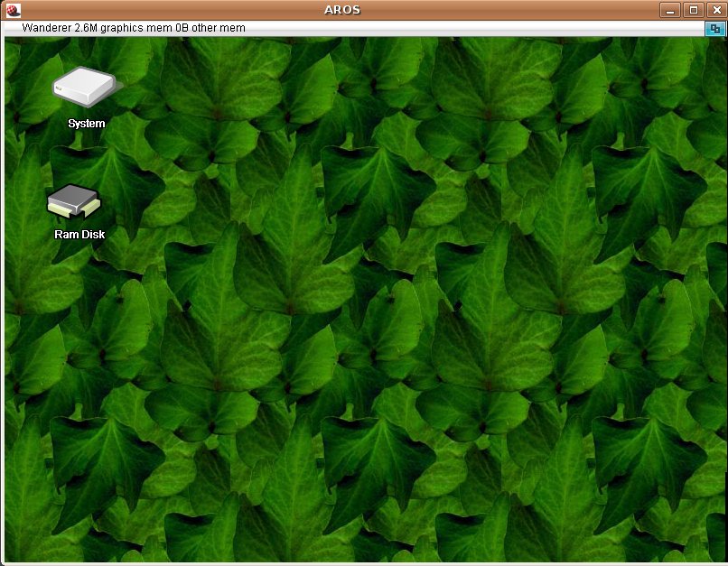The height and width of the screenshot is (566, 728).
Task: Click the screen depth gadget at top right
Action: (x=714, y=28)
